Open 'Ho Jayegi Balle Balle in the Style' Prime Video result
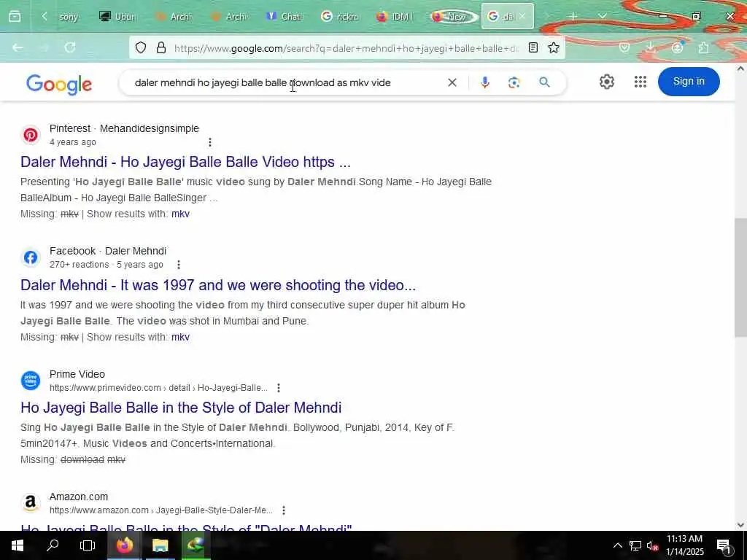Viewport: 747px width, 560px height. point(181,408)
